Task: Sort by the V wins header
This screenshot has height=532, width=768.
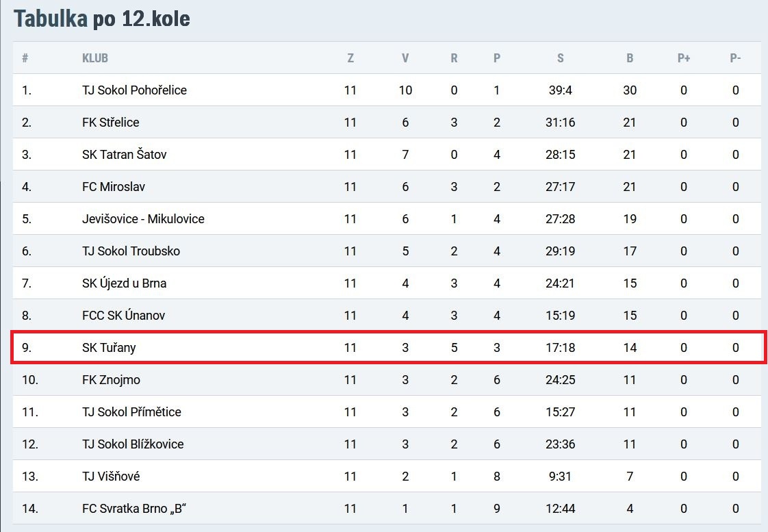Action: [x=405, y=58]
